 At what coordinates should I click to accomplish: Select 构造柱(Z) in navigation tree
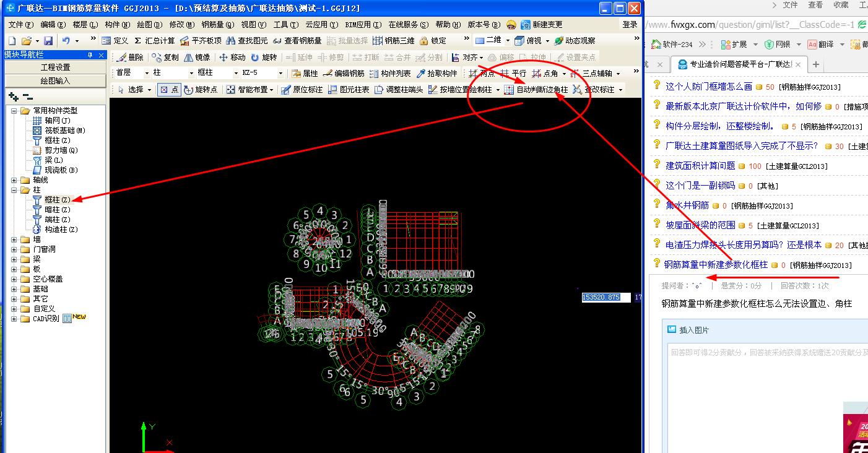tap(61, 230)
